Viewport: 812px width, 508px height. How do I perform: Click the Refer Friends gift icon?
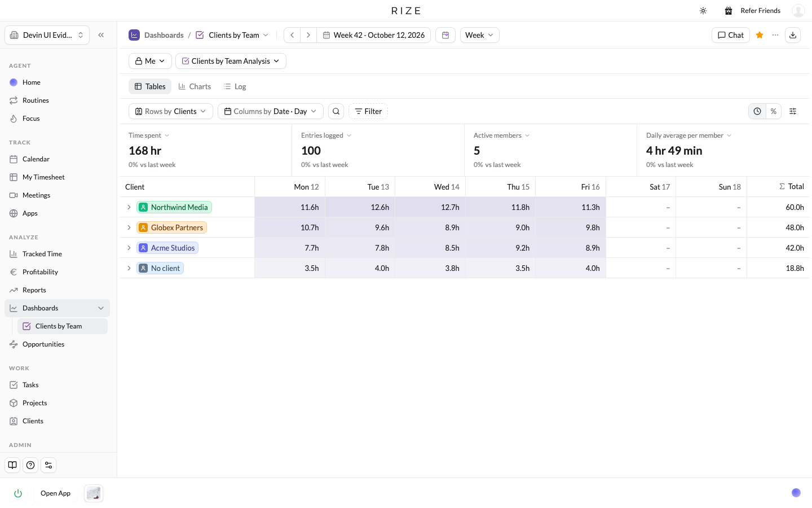[729, 11]
